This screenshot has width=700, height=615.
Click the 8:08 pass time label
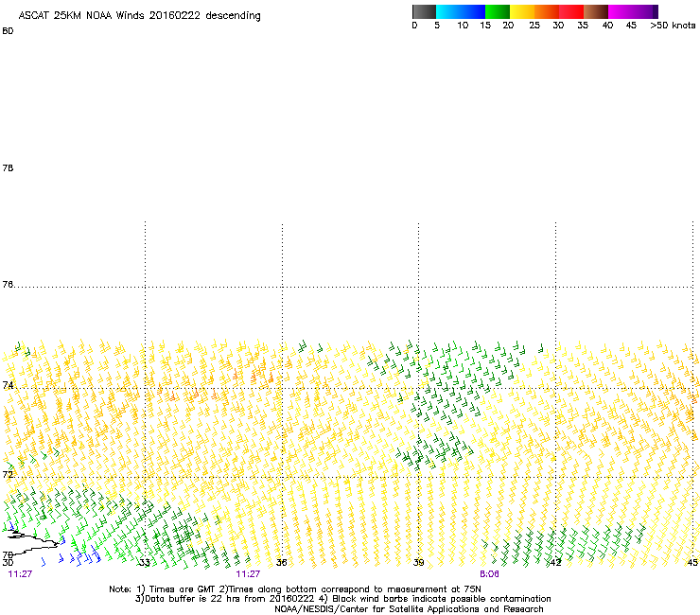(489, 574)
